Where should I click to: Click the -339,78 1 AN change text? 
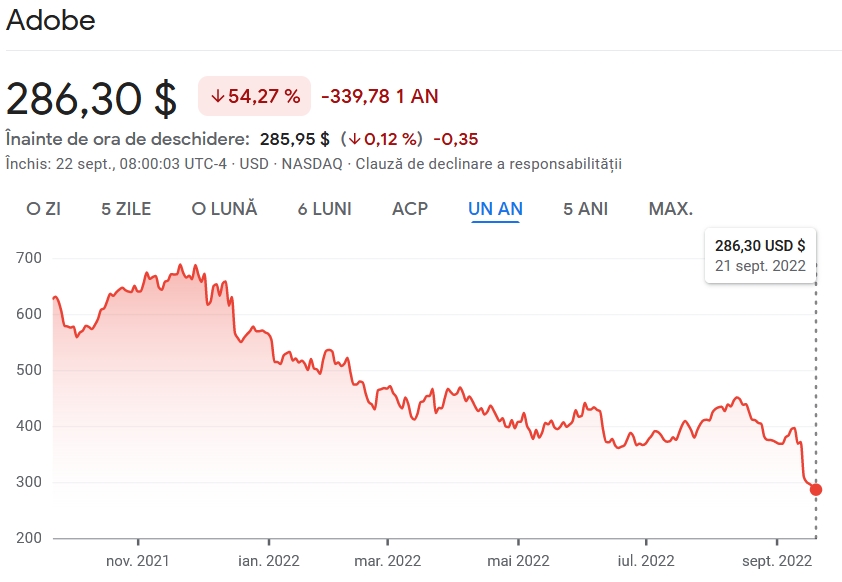point(380,97)
